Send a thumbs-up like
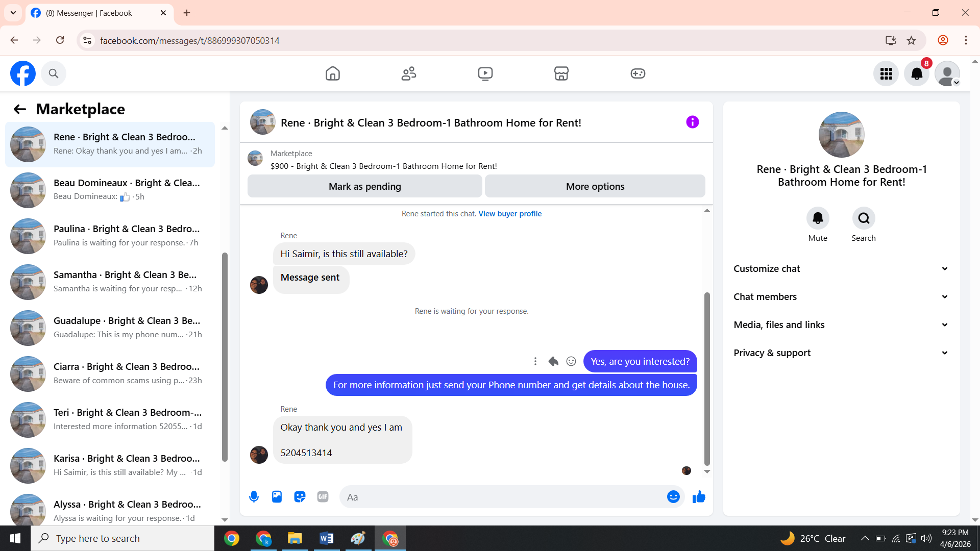Viewport: 980px width, 551px height. click(699, 497)
